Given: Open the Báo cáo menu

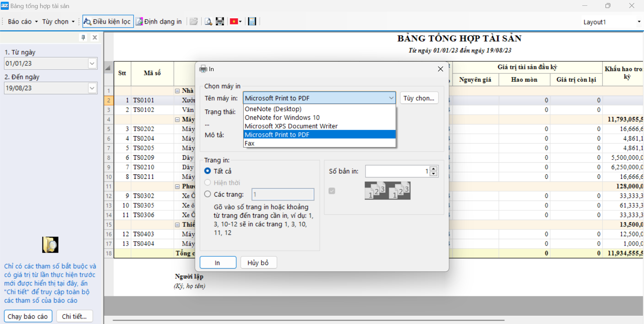Looking at the screenshot, I should 22,21.
